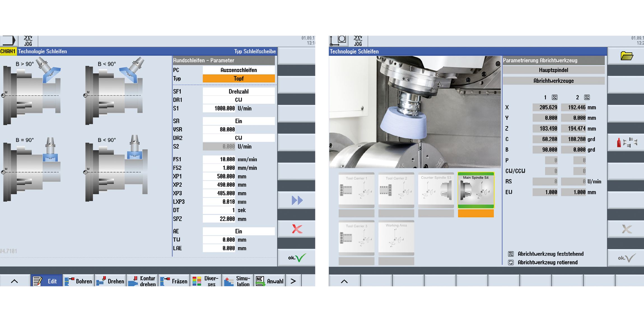The width and height of the screenshot is (644, 322).
Task: Click the right-arrow more softkey
Action: [293, 281]
